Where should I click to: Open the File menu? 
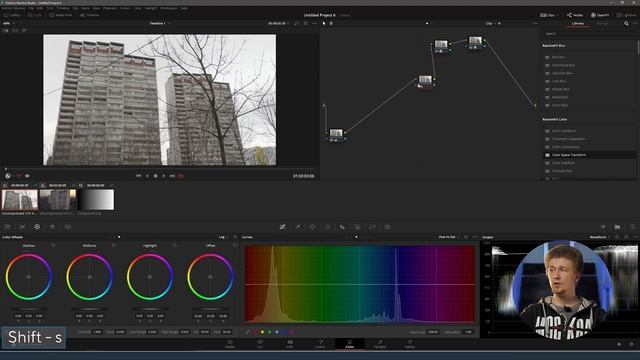click(31, 8)
